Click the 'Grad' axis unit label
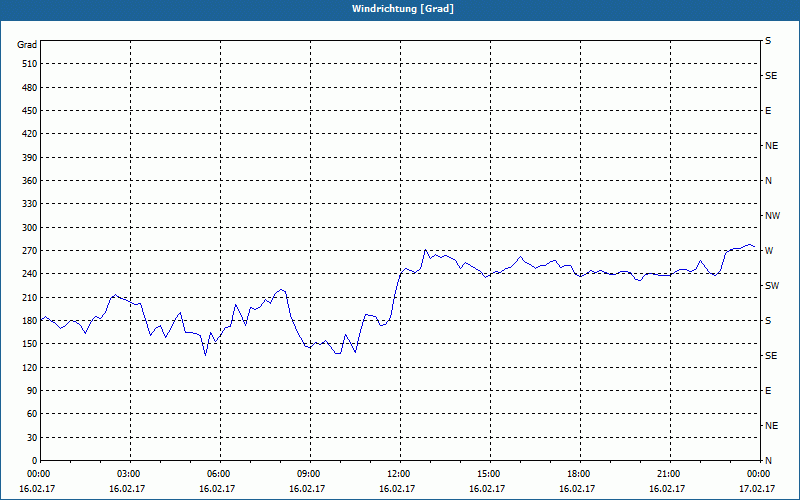This screenshot has height=500, width=800. [27, 45]
